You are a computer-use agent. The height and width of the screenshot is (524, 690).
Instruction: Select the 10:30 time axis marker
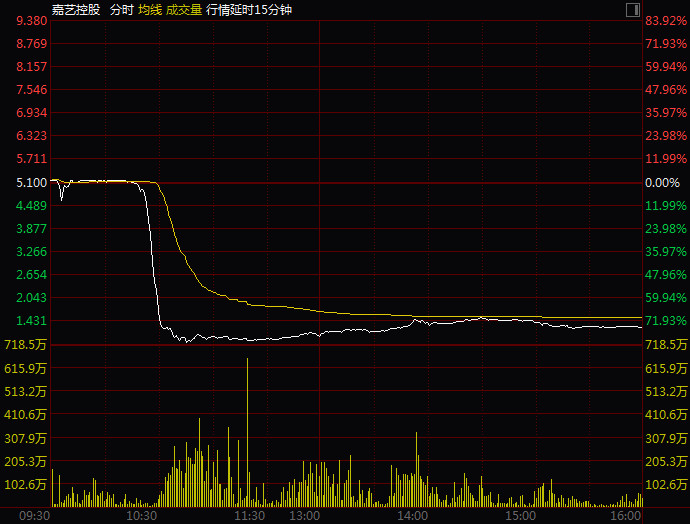142,516
